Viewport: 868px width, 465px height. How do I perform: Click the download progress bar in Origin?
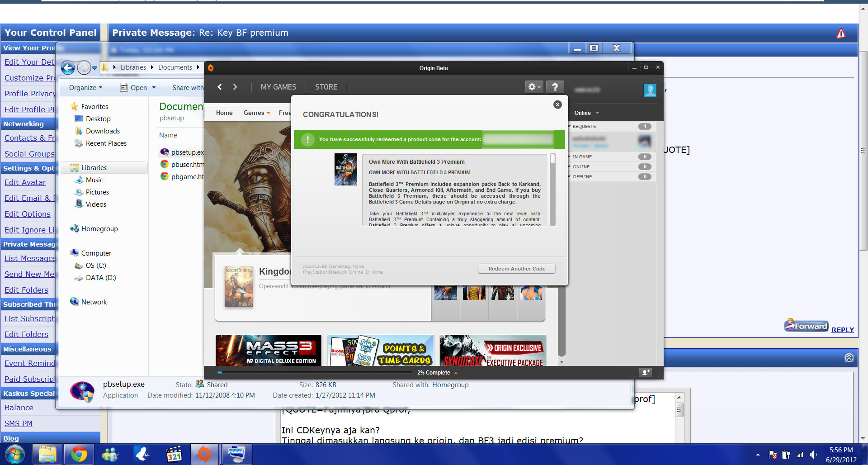315,373
